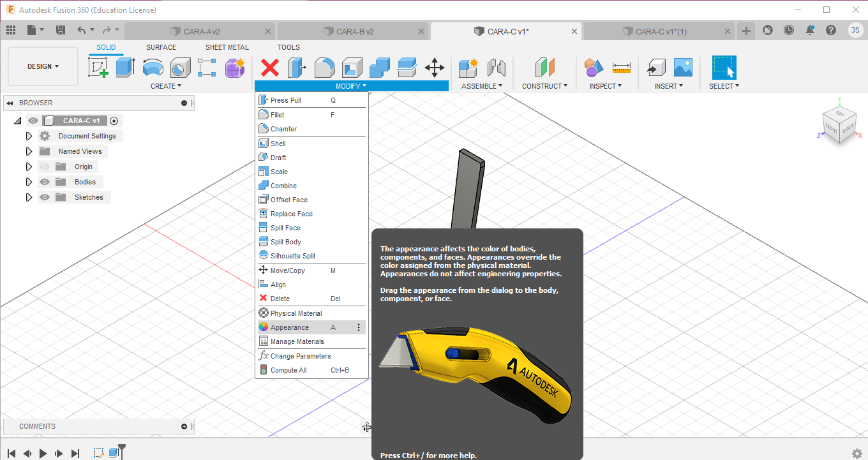Click the Insert Canvas image icon
The height and width of the screenshot is (460, 868).
683,67
